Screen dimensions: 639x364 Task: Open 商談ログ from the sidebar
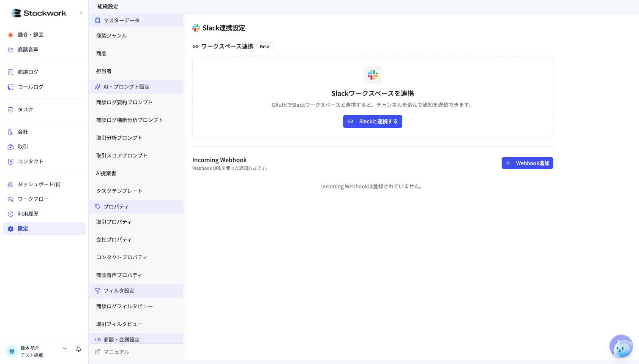click(44, 72)
